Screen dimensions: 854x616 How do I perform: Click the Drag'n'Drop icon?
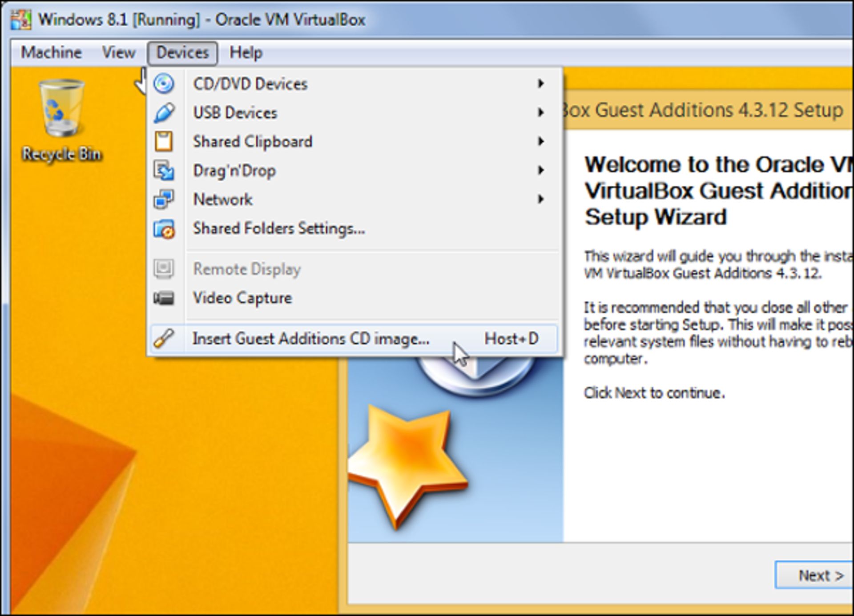[164, 170]
